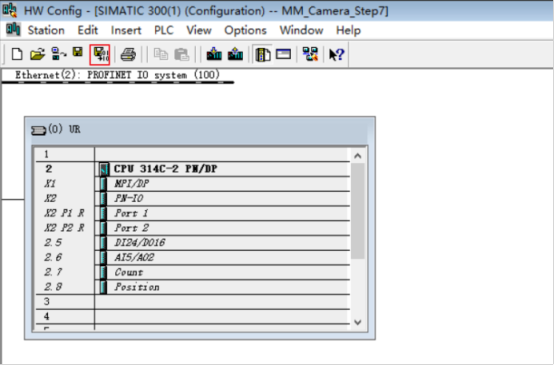Click the Copy toolbar icon

click(x=161, y=54)
